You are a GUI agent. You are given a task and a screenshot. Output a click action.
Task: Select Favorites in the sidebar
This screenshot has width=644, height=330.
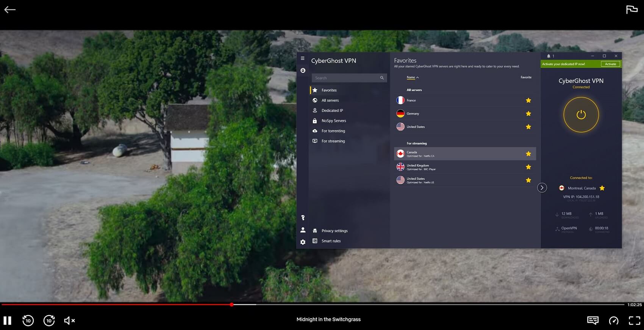coord(329,90)
